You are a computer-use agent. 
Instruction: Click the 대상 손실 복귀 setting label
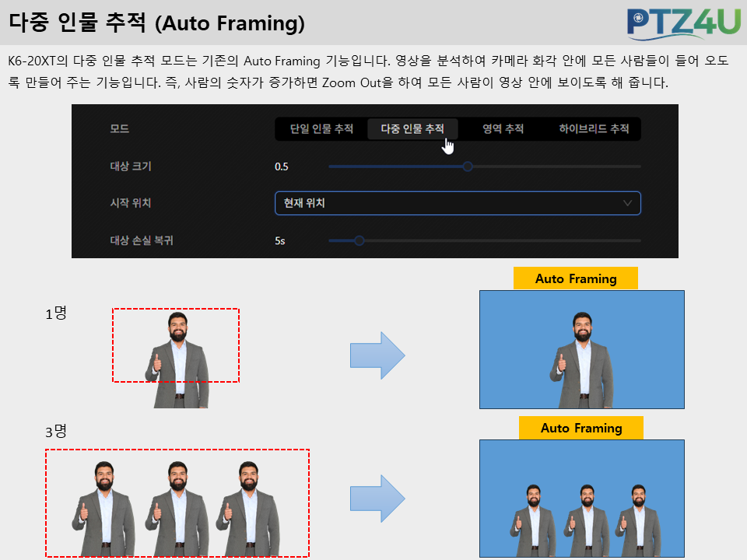point(142,240)
